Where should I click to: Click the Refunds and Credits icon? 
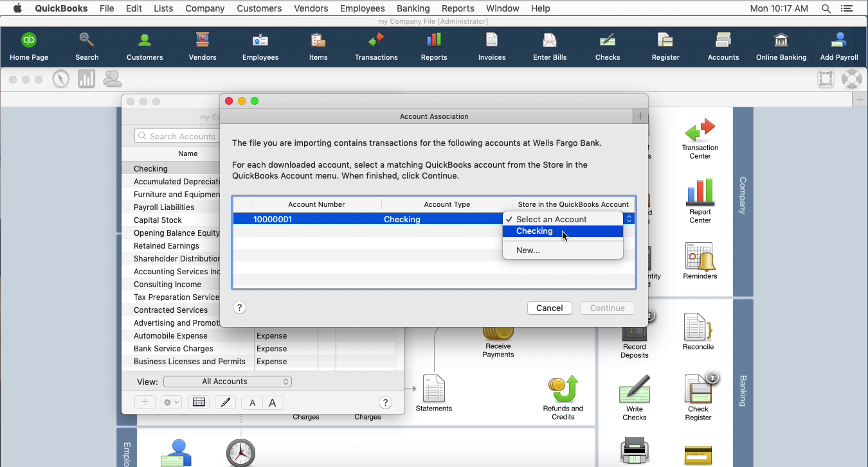point(563,398)
